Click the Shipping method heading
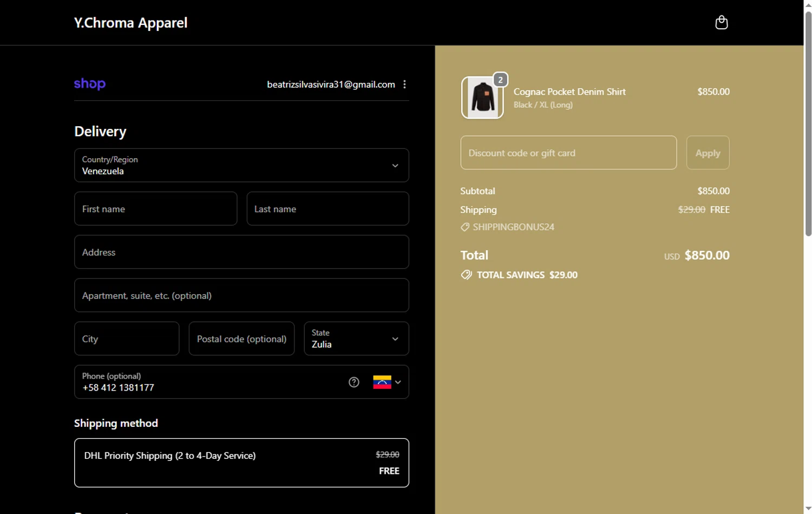This screenshot has width=812, height=514. coord(116,424)
